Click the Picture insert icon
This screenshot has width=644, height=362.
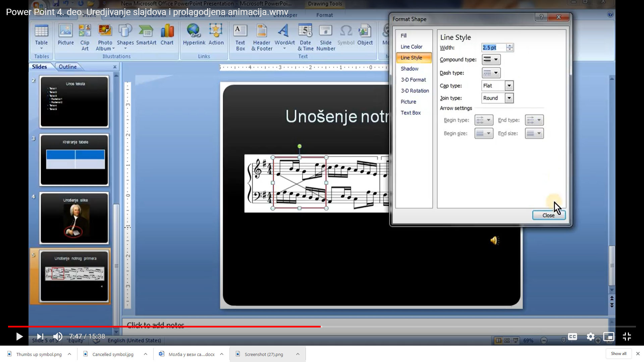click(65, 35)
